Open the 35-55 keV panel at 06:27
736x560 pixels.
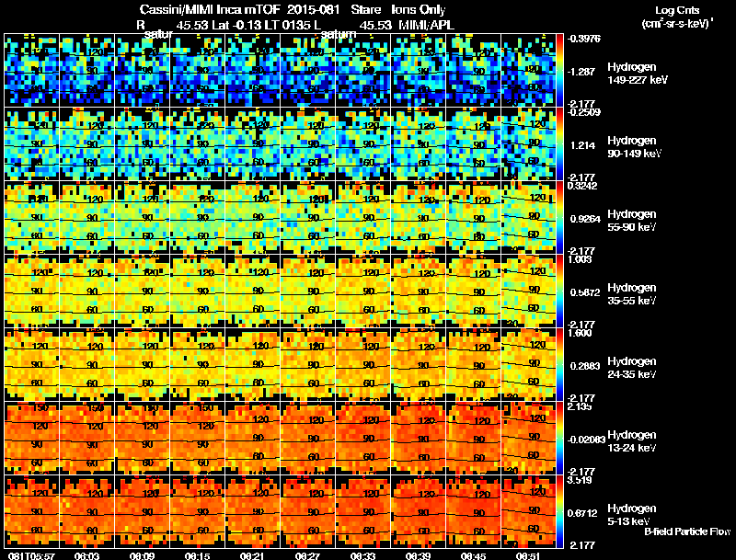point(308,291)
